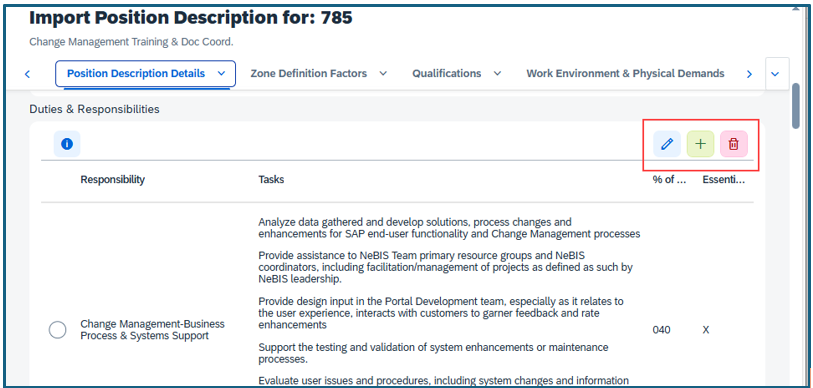Click the Responsibility column header
This screenshot has height=388, width=813.
point(113,179)
